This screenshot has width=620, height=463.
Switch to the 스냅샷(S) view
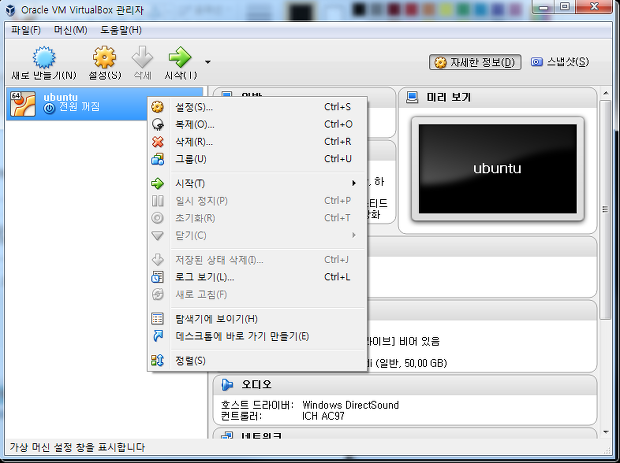pyautogui.click(x=560, y=62)
